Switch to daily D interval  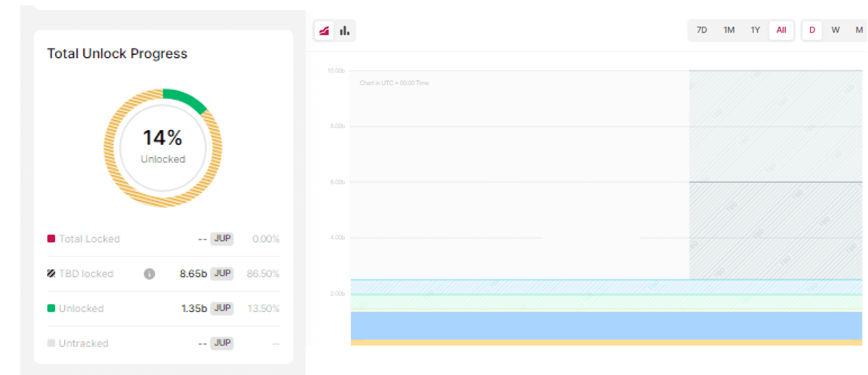(812, 30)
